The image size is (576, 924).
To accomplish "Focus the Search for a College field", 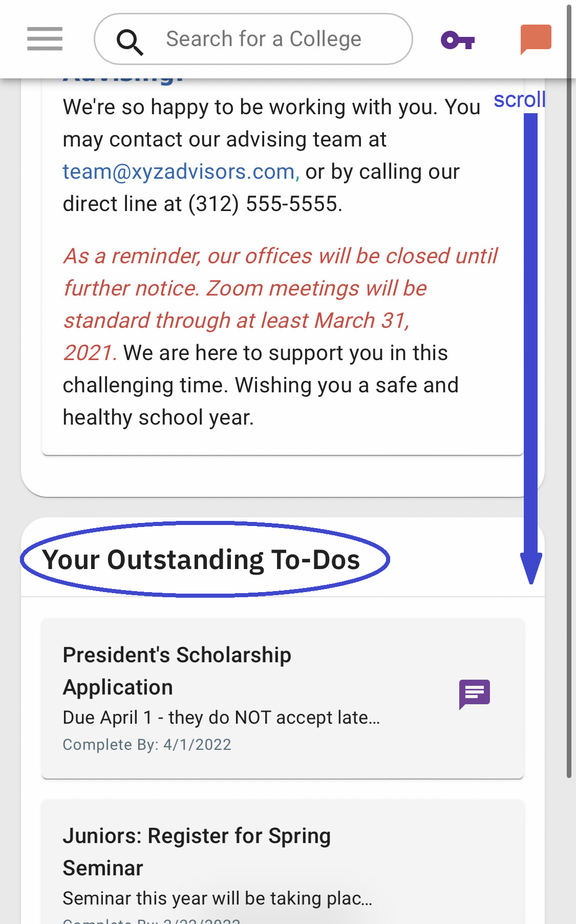I will coord(253,39).
